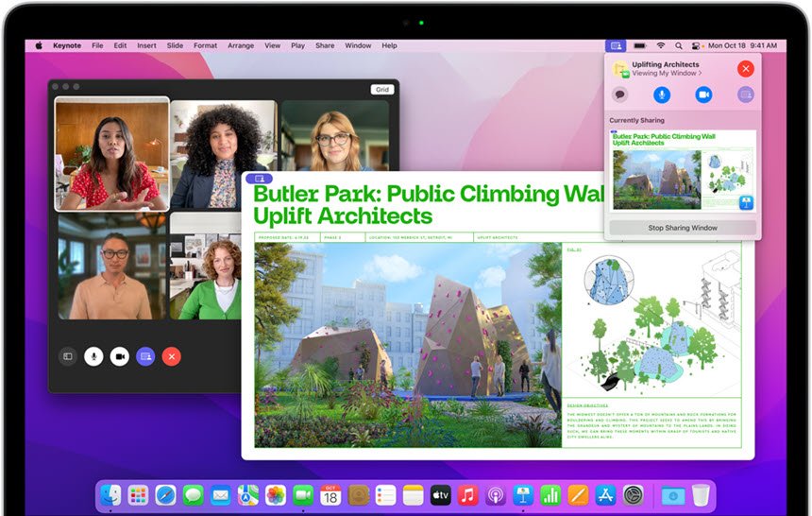Open the Play menu
Image resolution: width=812 pixels, height=516 pixels.
point(297,45)
